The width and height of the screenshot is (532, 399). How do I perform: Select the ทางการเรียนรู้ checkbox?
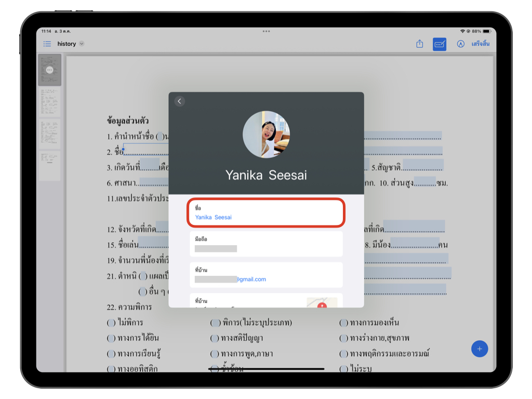coord(111,354)
